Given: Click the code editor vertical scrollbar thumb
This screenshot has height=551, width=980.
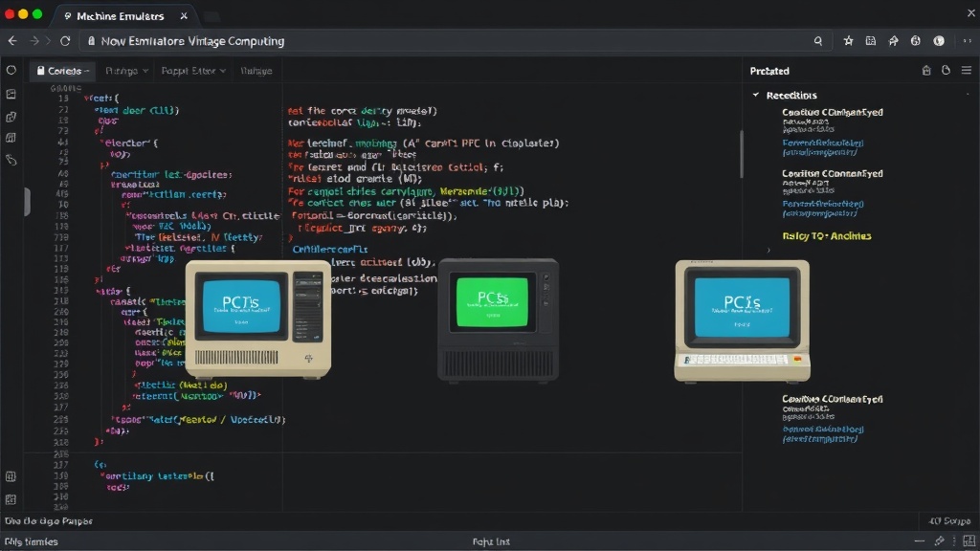Looking at the screenshot, I should (742, 154).
